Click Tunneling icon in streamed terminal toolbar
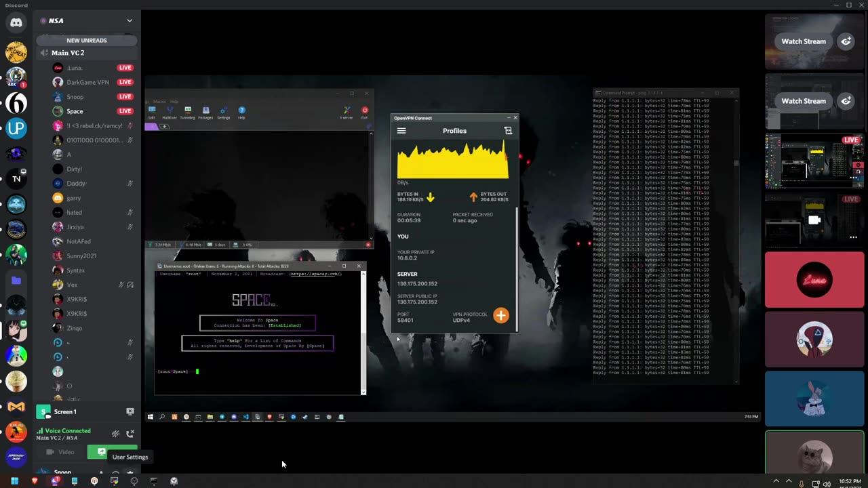 pos(188,112)
